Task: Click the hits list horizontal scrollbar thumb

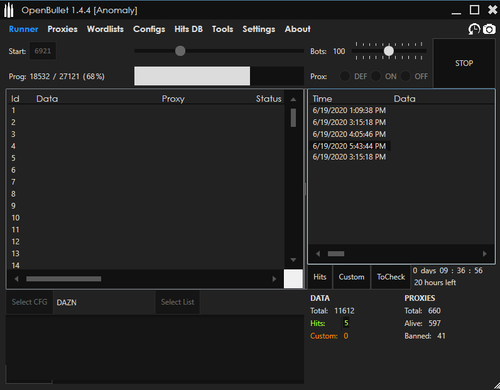Action: click(x=336, y=254)
